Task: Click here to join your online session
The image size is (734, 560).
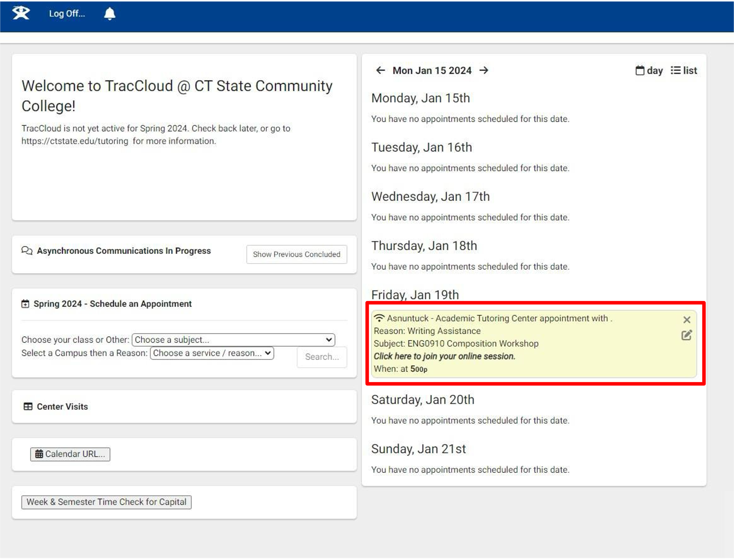Action: [x=444, y=356]
